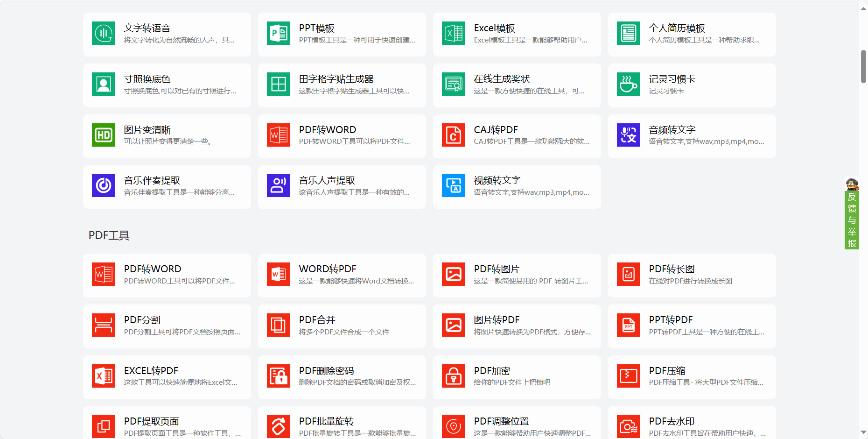
Task: Click the 文字转语音 sound wave icon
Action: click(x=103, y=34)
